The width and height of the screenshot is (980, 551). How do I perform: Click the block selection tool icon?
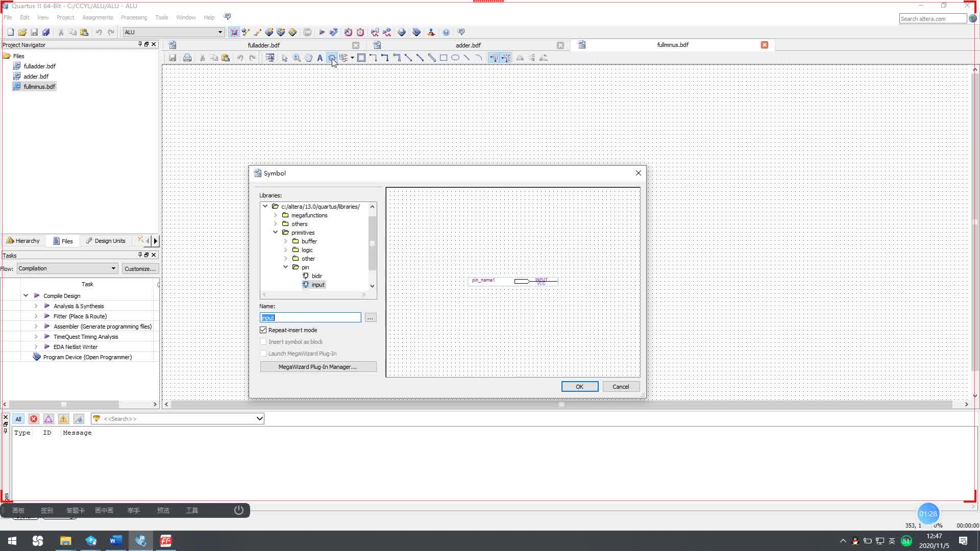click(362, 58)
